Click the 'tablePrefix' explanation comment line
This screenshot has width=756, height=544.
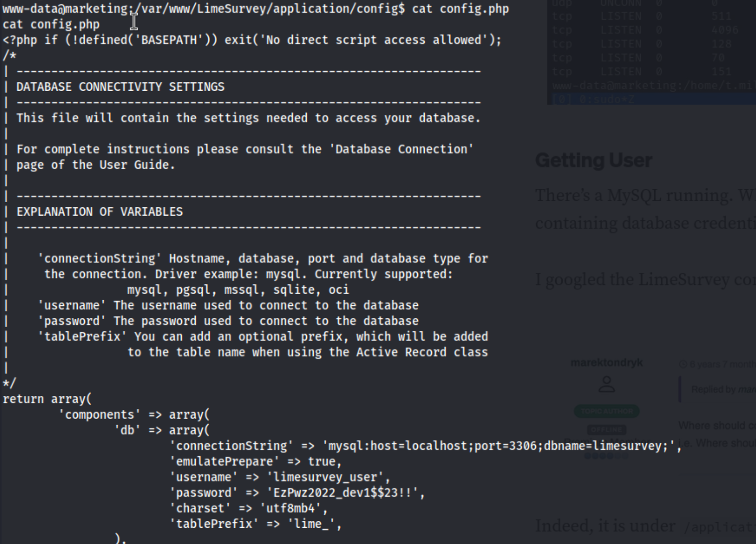[x=263, y=337]
